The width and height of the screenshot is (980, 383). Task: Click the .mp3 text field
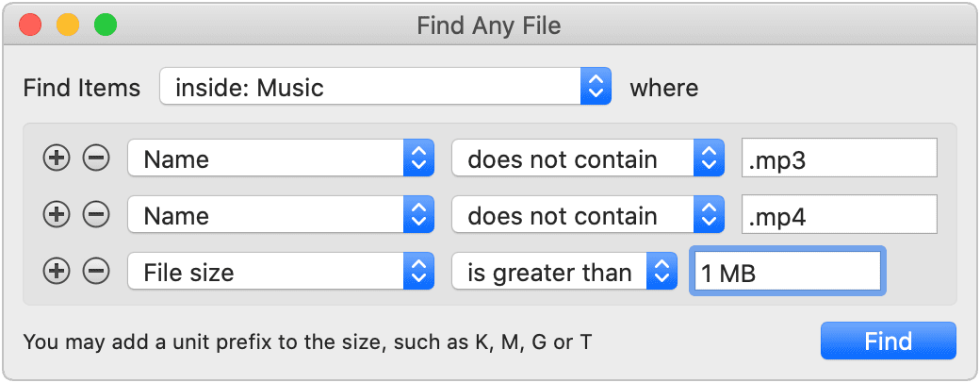pyautogui.click(x=839, y=158)
